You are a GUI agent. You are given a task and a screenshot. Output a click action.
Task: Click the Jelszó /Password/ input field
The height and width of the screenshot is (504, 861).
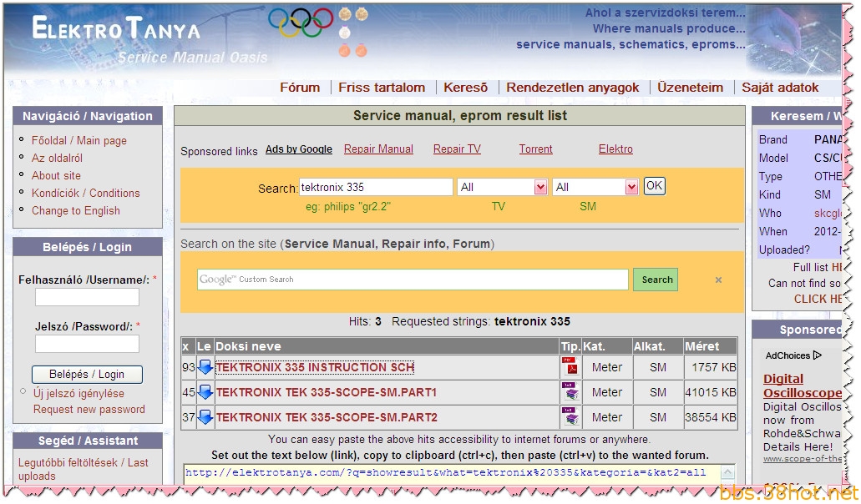point(87,344)
